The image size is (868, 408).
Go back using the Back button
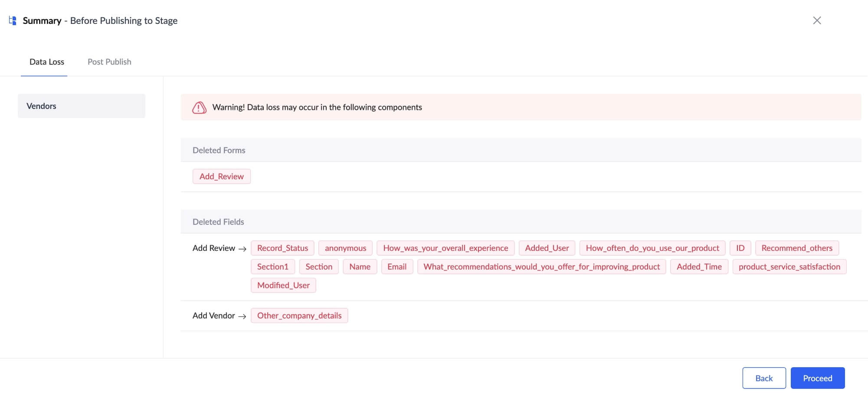[x=763, y=378]
